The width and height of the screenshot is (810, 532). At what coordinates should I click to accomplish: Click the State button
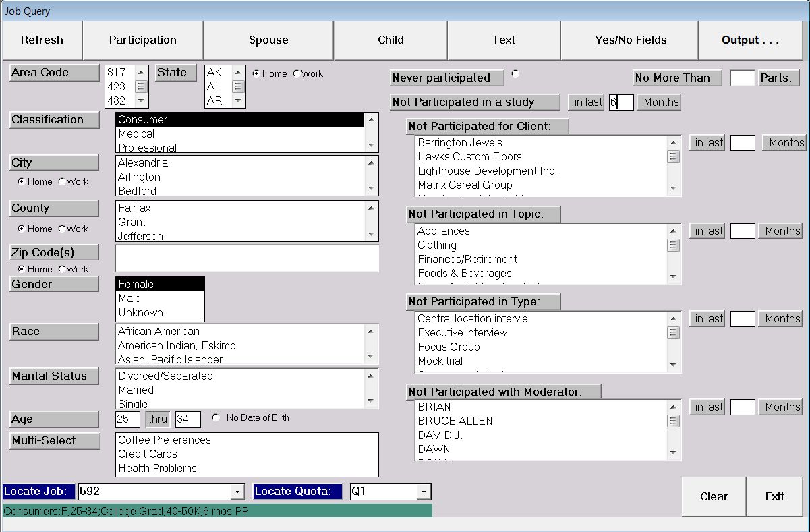pos(176,73)
